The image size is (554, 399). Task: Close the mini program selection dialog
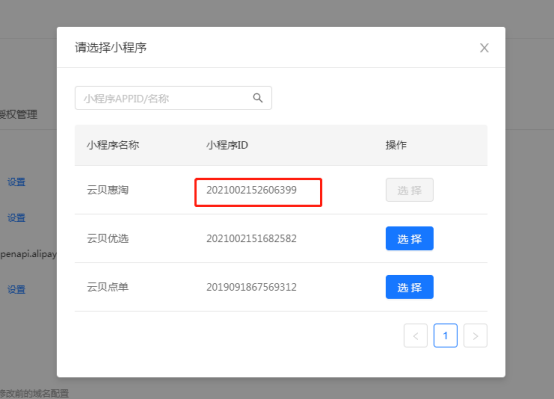pyautogui.click(x=484, y=48)
